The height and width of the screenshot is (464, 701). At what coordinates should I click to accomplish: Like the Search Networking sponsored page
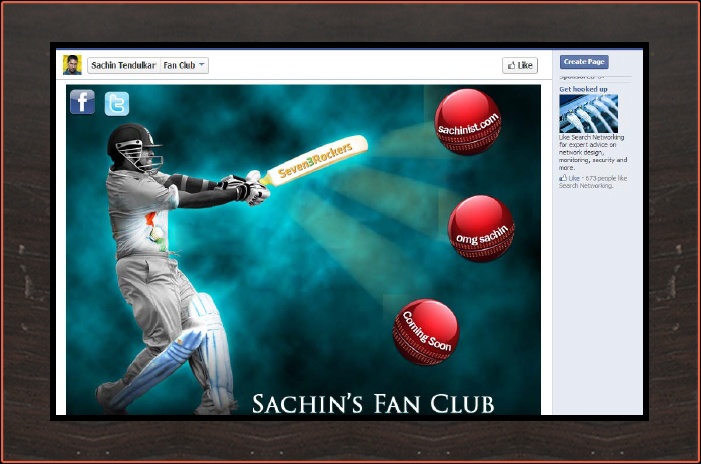[x=569, y=178]
